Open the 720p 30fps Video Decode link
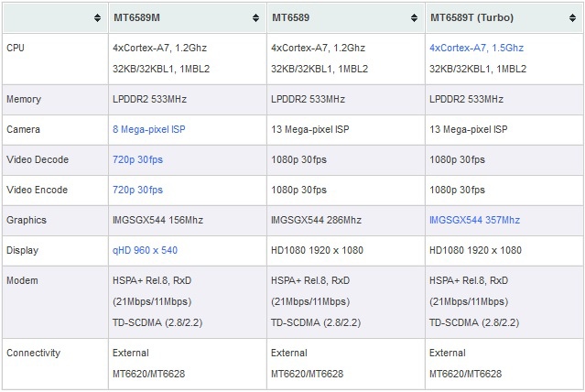Viewport: 585px width, 392px height. click(137, 159)
